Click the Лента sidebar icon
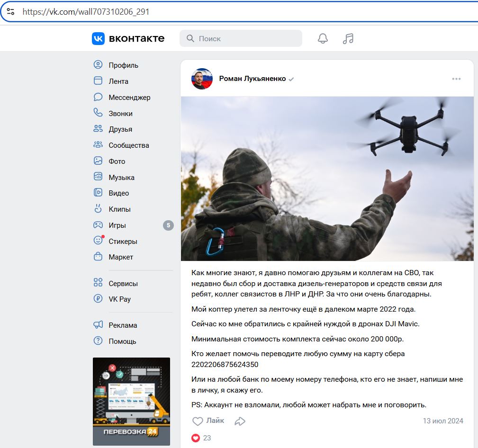The width and height of the screenshot is (478, 448). [98, 81]
